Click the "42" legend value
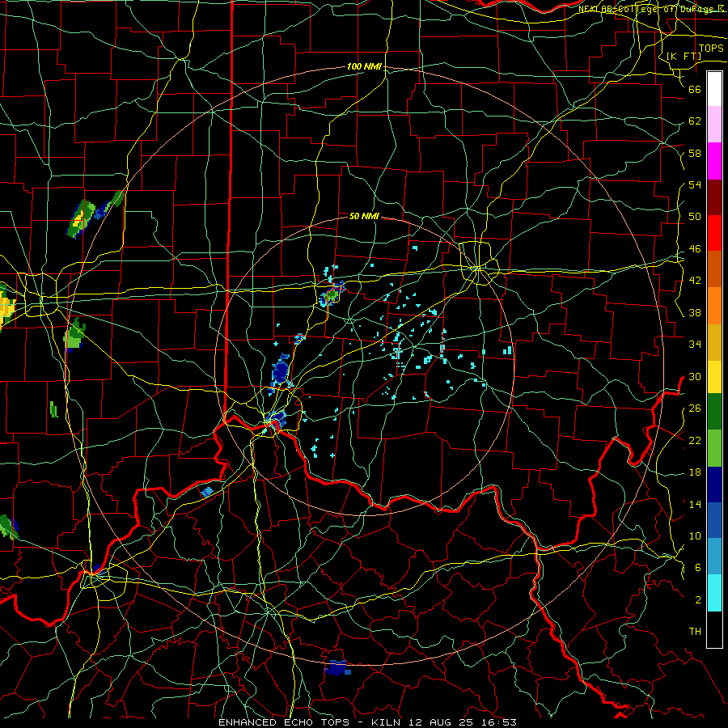This screenshot has height=728, width=728. tap(695, 281)
